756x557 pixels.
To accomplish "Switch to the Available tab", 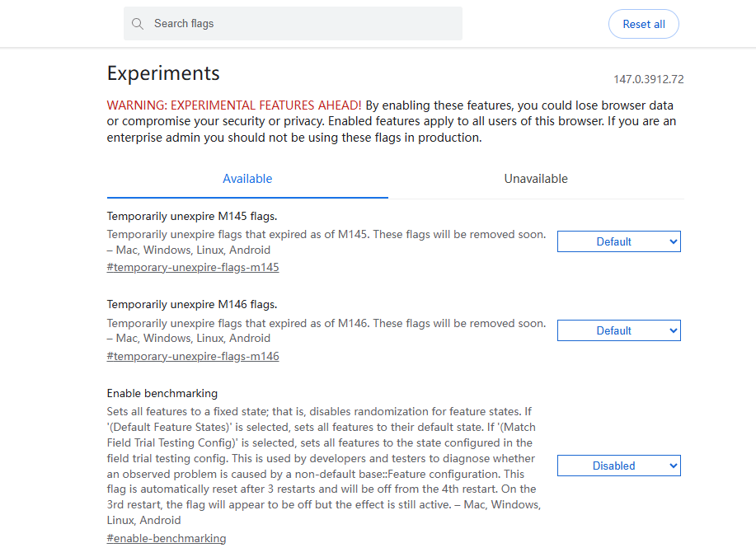I will click(247, 179).
